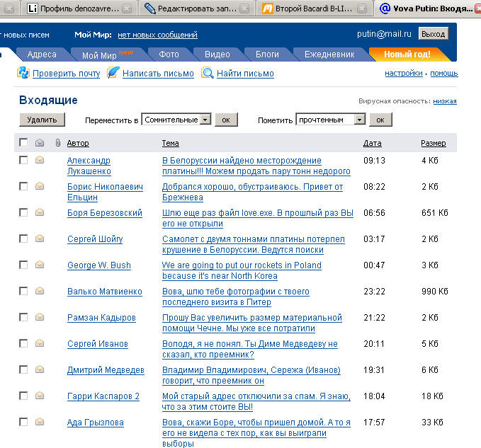Image resolution: width=481 pixels, height=448 pixels.
Task: Check the box for Валько Матвиенко email
Action: coord(23,291)
